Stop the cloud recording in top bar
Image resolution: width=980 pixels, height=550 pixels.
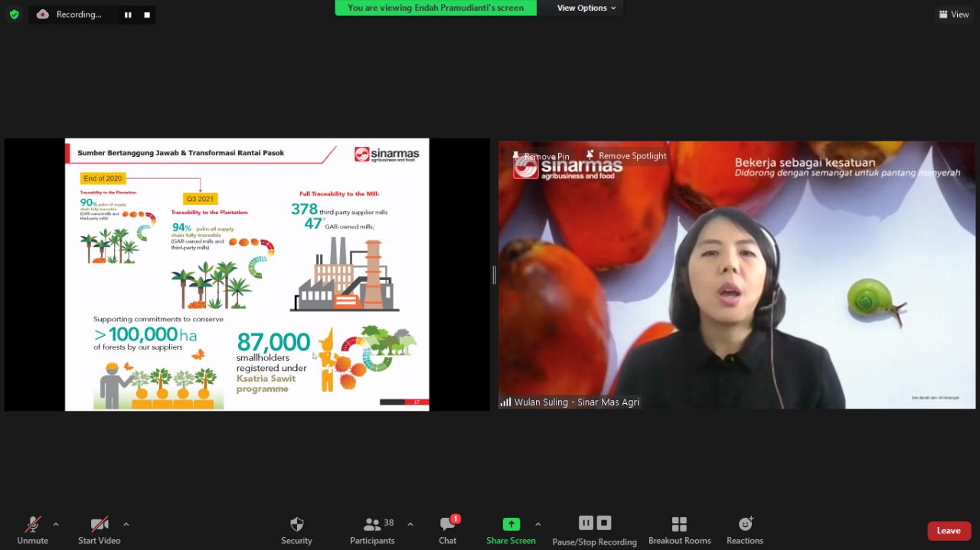pos(147,15)
